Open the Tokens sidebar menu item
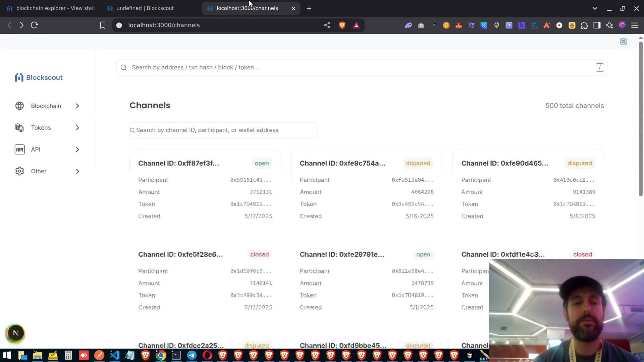The image size is (644, 362). tap(48, 128)
